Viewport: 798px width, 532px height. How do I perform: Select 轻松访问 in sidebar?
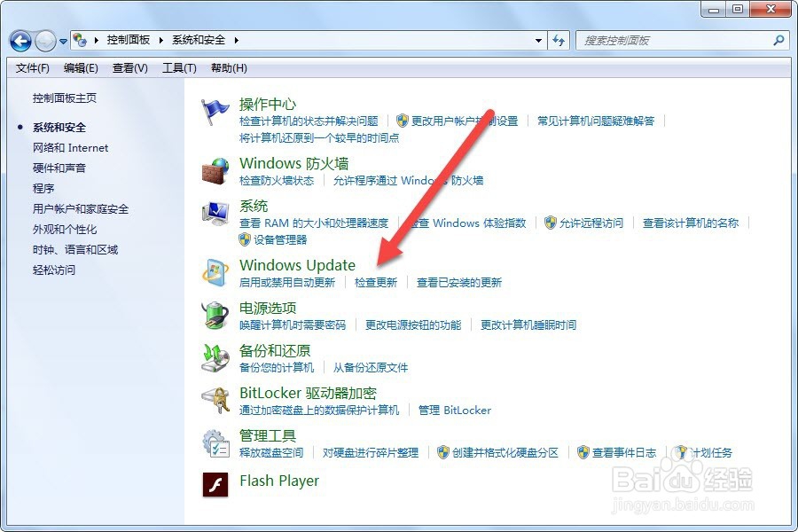[x=54, y=270]
